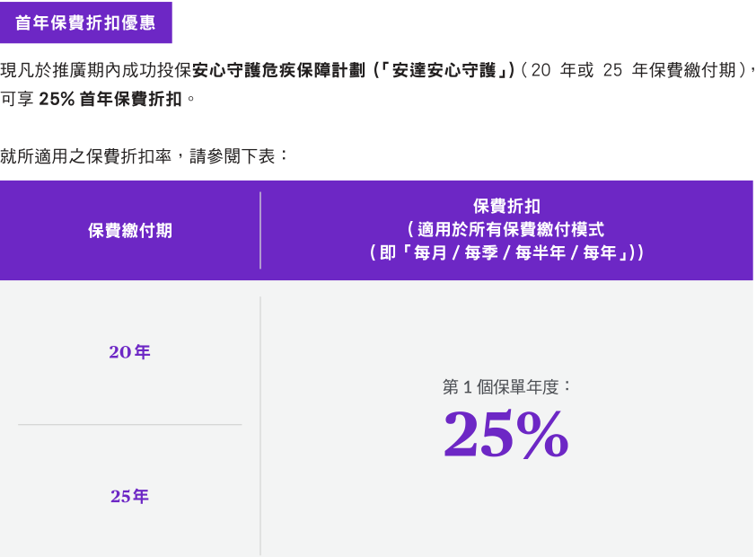Select the "保費繳付期" column header
This screenshot has width=756, height=557.
130,230
